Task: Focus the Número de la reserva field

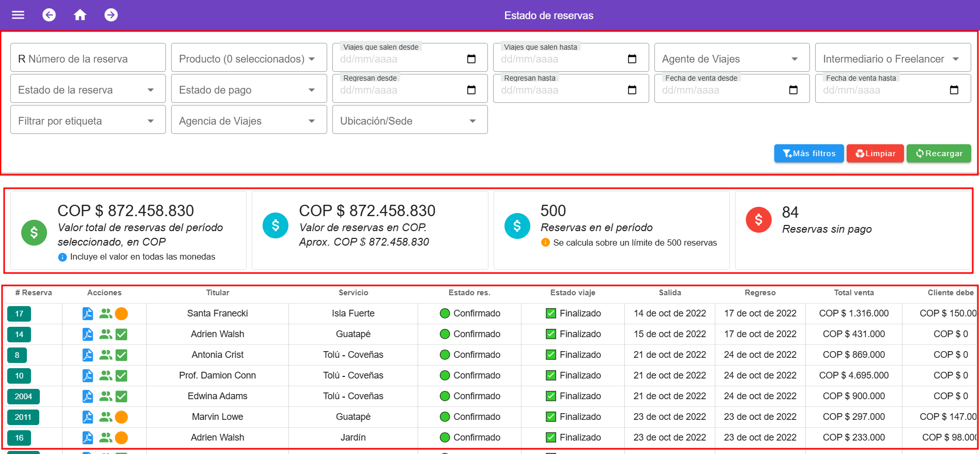Action: [88, 59]
